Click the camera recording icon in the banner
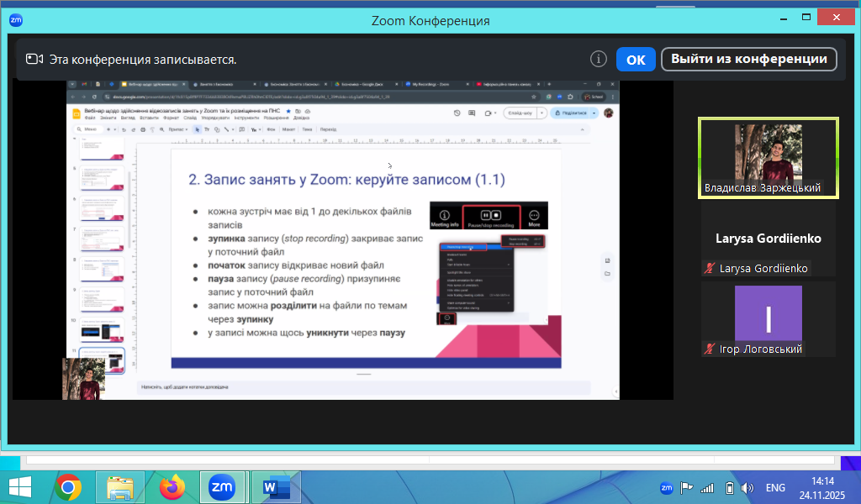This screenshot has width=861, height=504. 34,59
